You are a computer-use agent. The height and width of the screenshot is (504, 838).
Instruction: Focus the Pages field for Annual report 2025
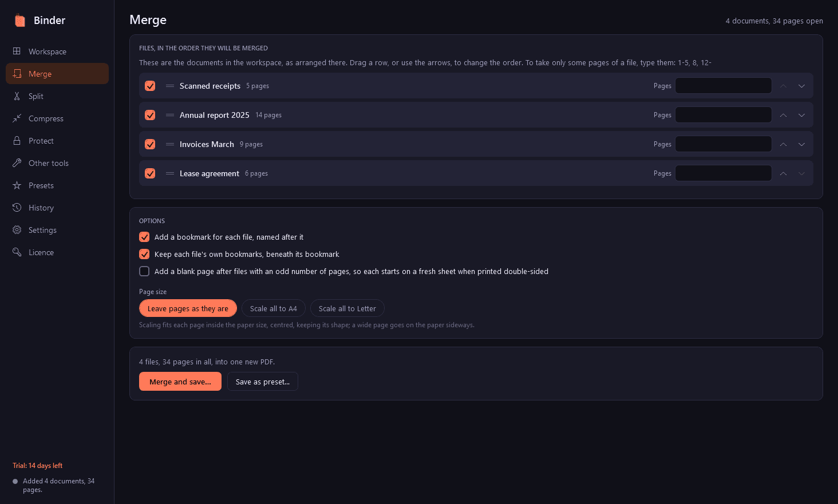pos(724,115)
